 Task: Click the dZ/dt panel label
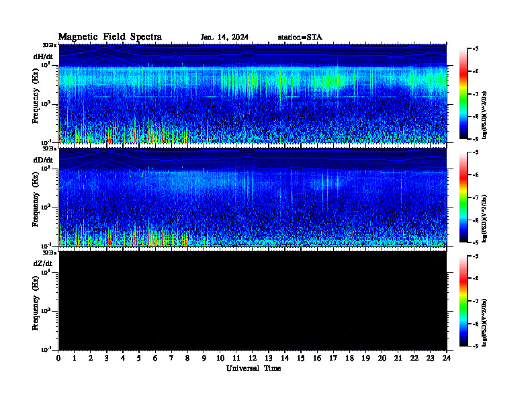click(43, 263)
